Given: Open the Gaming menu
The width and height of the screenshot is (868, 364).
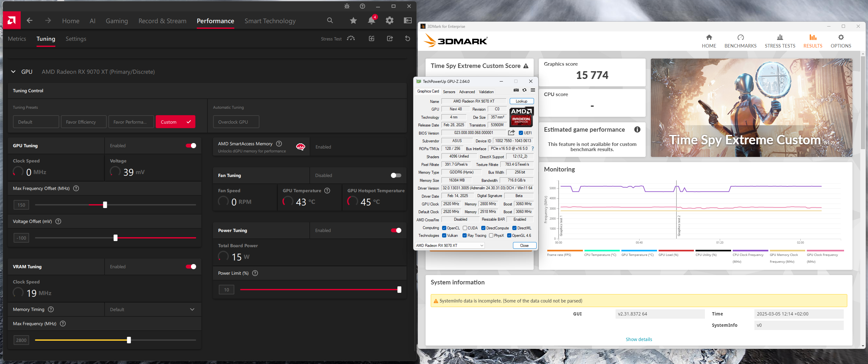Looking at the screenshot, I should 117,21.
